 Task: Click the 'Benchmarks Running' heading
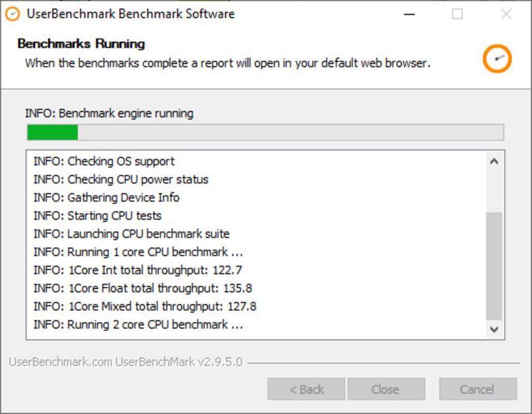tap(81, 43)
